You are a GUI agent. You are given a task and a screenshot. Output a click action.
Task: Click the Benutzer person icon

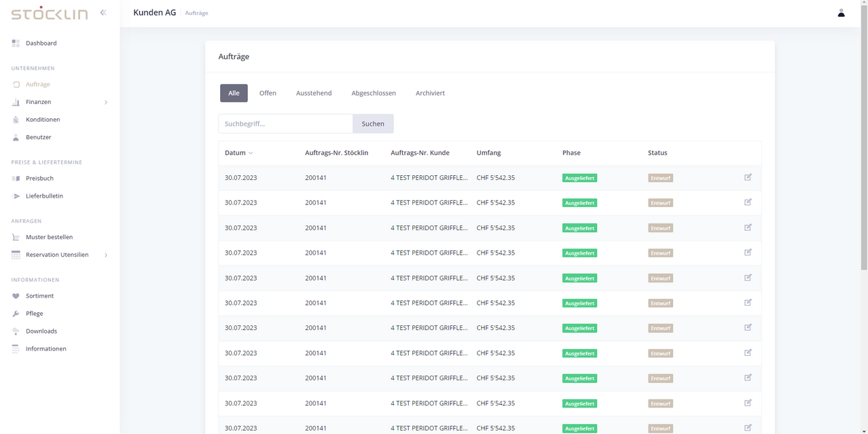16,137
